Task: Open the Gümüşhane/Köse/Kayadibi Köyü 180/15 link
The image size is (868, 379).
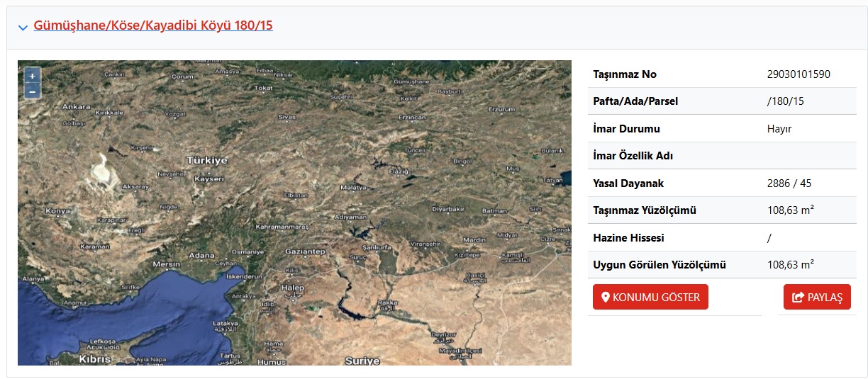Action: point(153,26)
